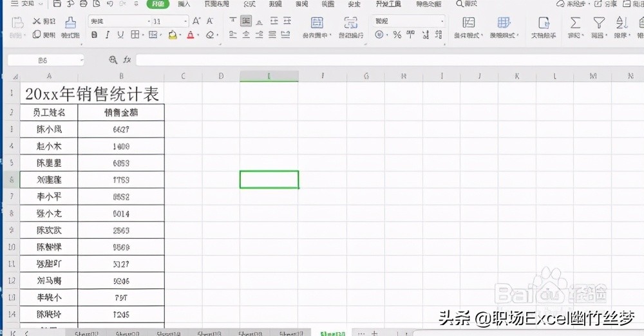Switch to the Formulas ribbon tab
This screenshot has height=336, width=644.
(x=249, y=4)
